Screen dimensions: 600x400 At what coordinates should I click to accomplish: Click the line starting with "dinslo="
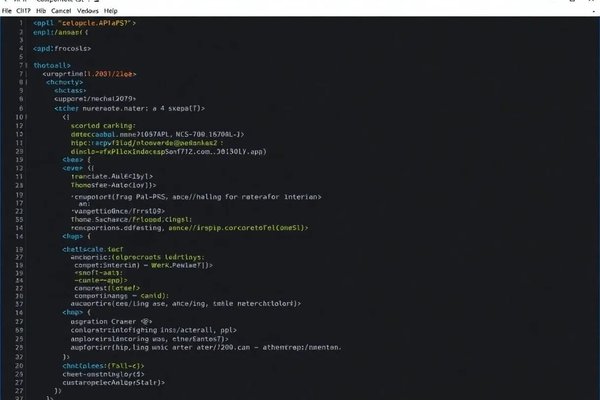168,152
